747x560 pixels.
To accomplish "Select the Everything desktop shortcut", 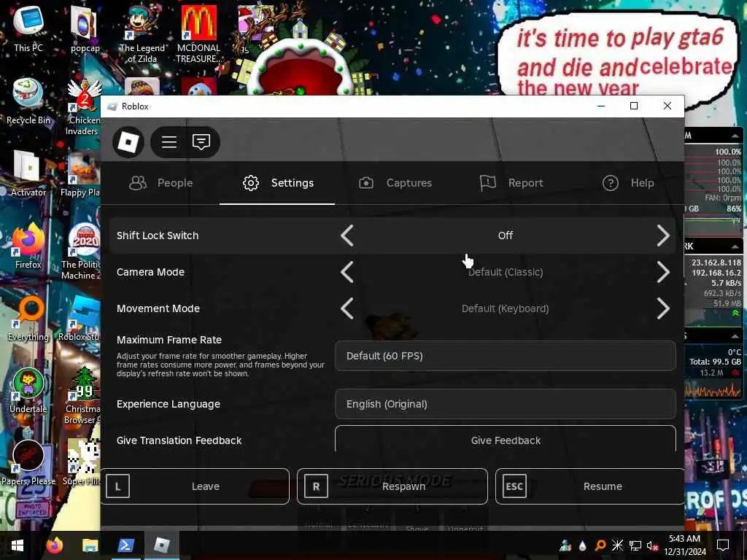I will pyautogui.click(x=28, y=318).
